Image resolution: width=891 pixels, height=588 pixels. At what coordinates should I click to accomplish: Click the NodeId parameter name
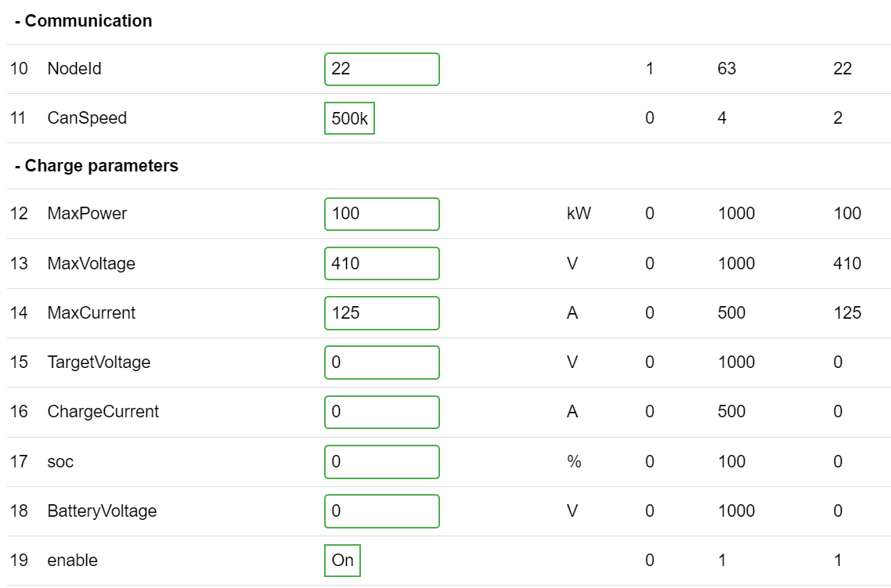tap(74, 69)
